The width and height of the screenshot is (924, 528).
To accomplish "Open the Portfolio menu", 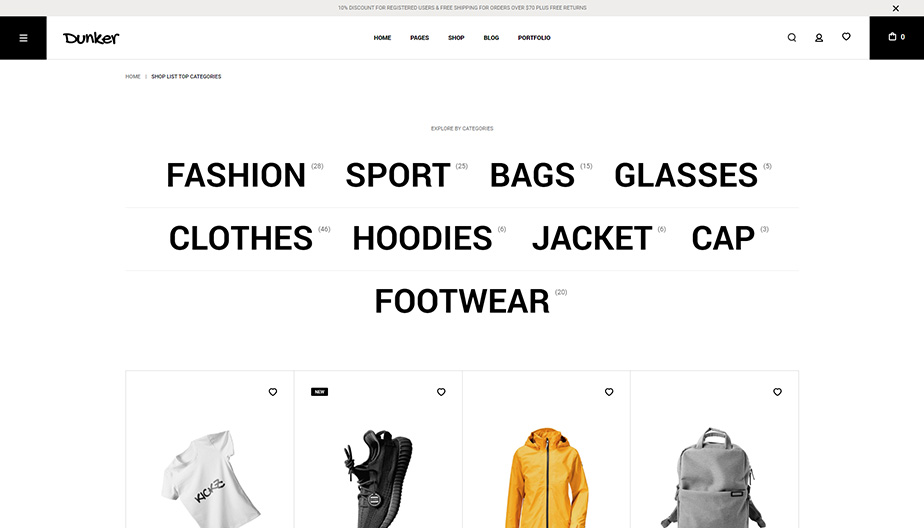I will (534, 38).
